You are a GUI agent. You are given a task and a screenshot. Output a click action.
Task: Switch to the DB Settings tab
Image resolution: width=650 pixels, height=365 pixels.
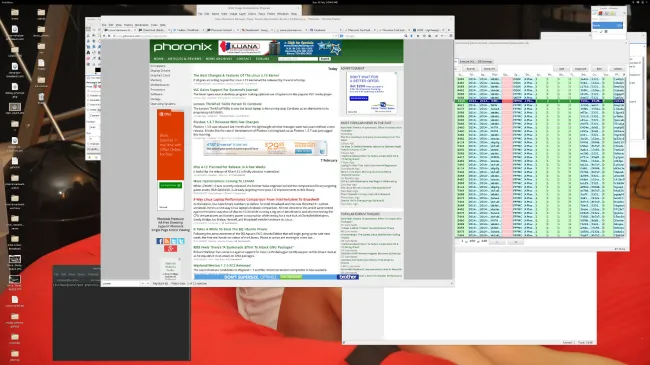485,61
